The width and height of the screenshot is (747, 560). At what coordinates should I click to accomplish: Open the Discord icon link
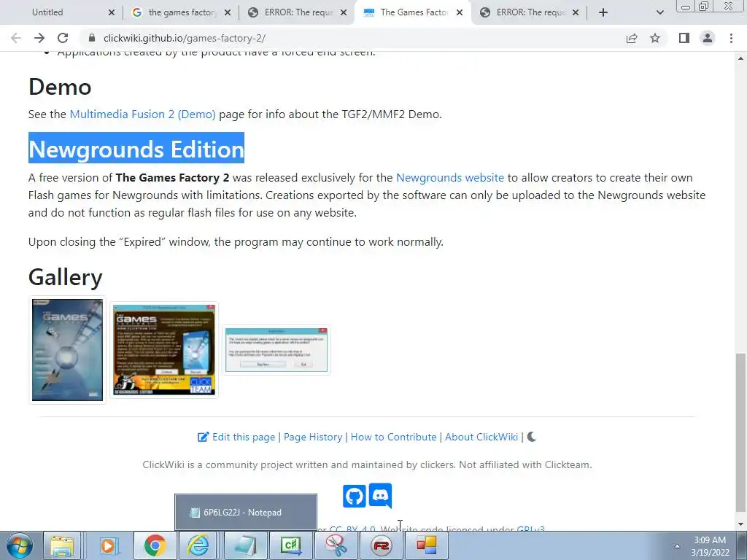coord(380,496)
